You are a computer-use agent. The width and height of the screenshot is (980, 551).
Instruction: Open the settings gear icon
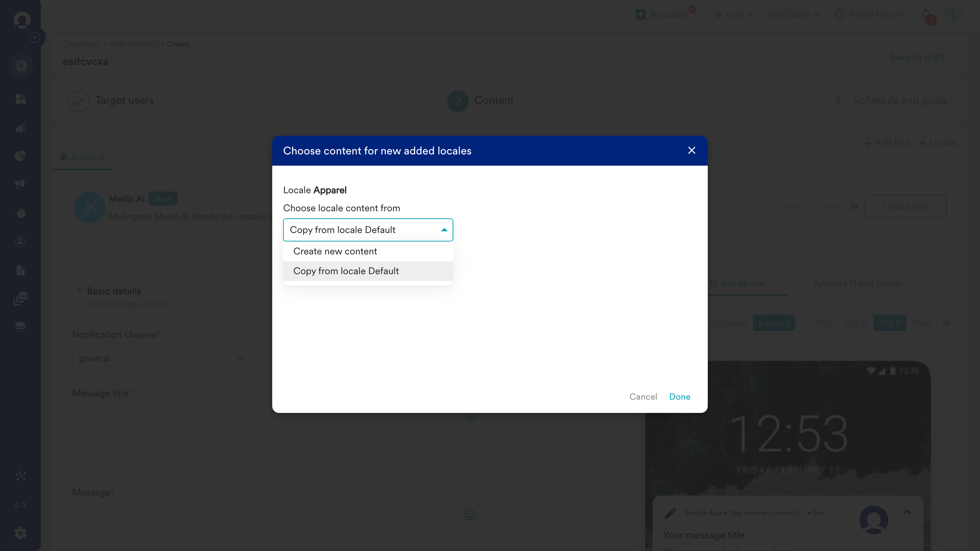tap(20, 533)
